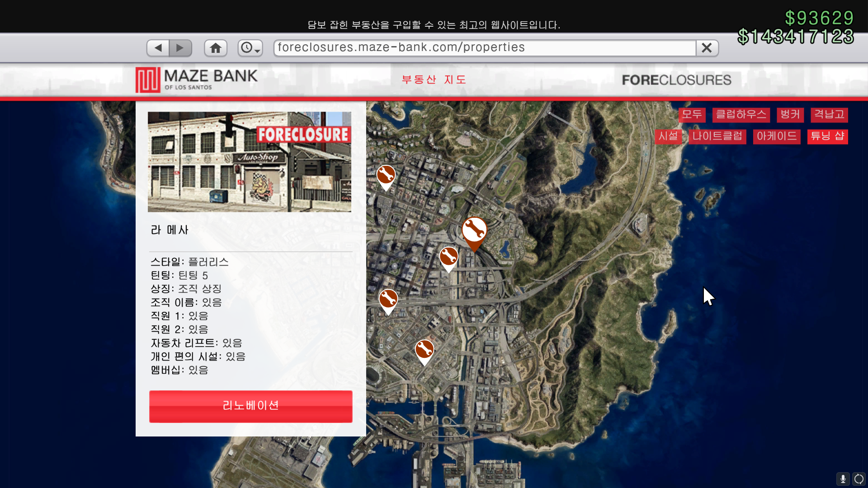Filter map by 클럽하우스 properties
This screenshot has height=488, width=868.
[741, 115]
